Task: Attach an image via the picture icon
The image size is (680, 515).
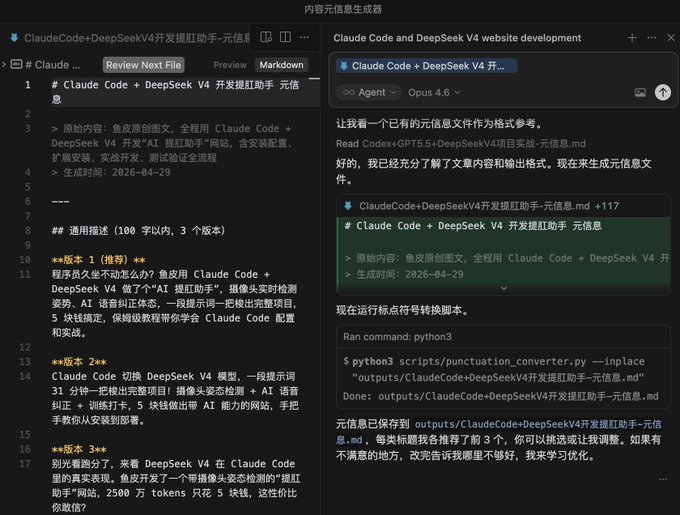Action: click(640, 92)
